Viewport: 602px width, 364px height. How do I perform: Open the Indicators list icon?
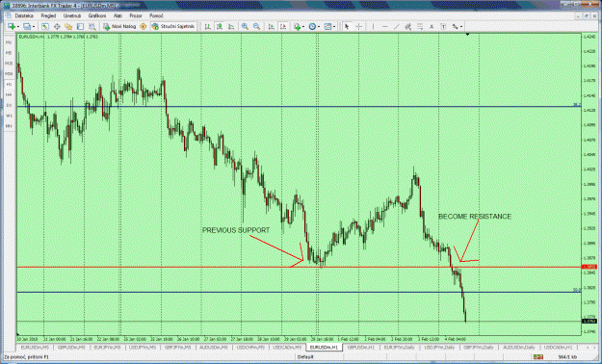(297, 27)
